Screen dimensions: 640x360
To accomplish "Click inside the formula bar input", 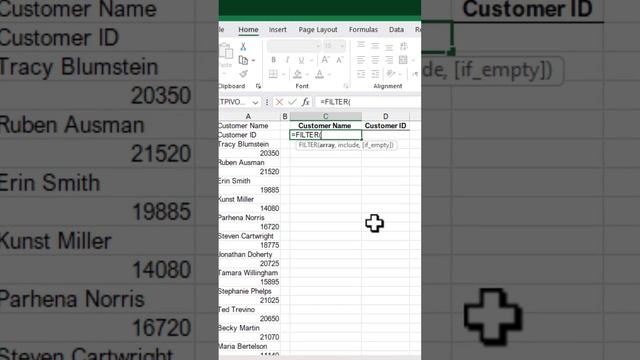I will click(x=367, y=102).
